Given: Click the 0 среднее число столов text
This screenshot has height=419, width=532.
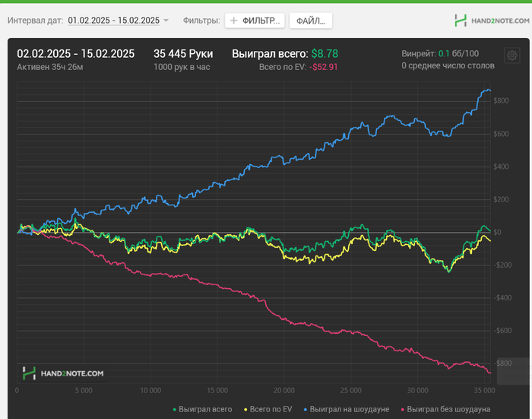Looking at the screenshot, I should pyautogui.click(x=448, y=65).
